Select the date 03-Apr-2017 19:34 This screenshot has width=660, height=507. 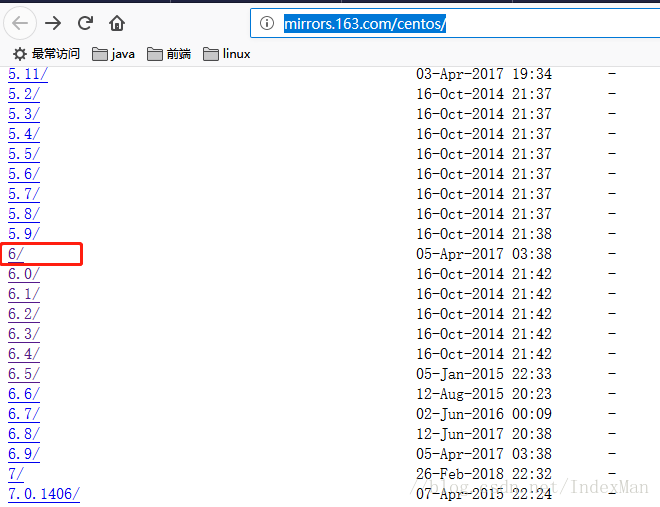(484, 74)
